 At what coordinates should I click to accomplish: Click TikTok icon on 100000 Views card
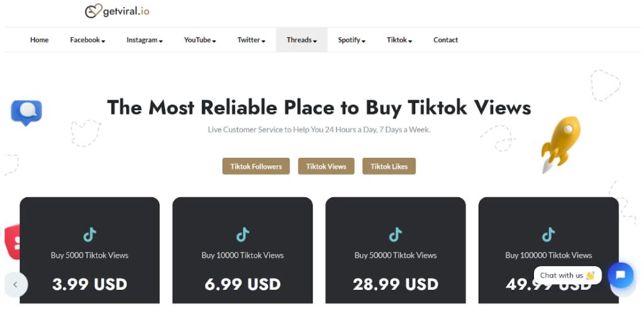tap(548, 235)
